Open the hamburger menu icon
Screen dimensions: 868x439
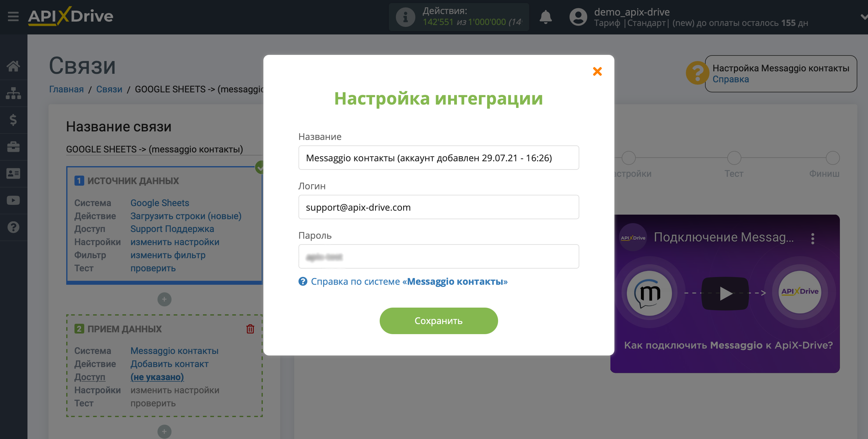point(13,16)
